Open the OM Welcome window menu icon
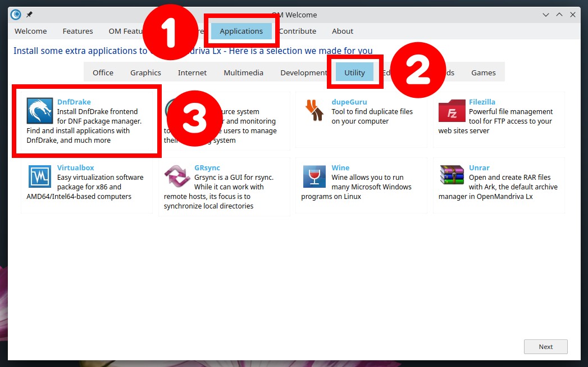The height and width of the screenshot is (367, 588). pos(16,15)
